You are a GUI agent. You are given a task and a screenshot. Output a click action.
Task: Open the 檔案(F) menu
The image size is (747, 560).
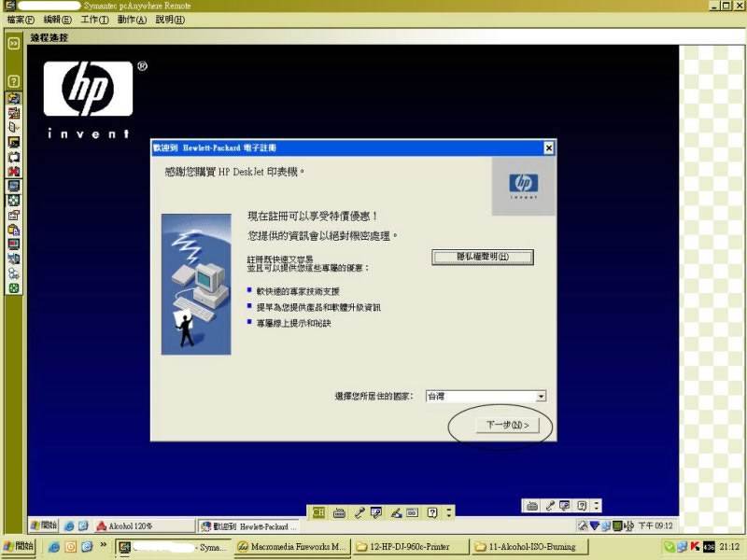tap(21, 20)
